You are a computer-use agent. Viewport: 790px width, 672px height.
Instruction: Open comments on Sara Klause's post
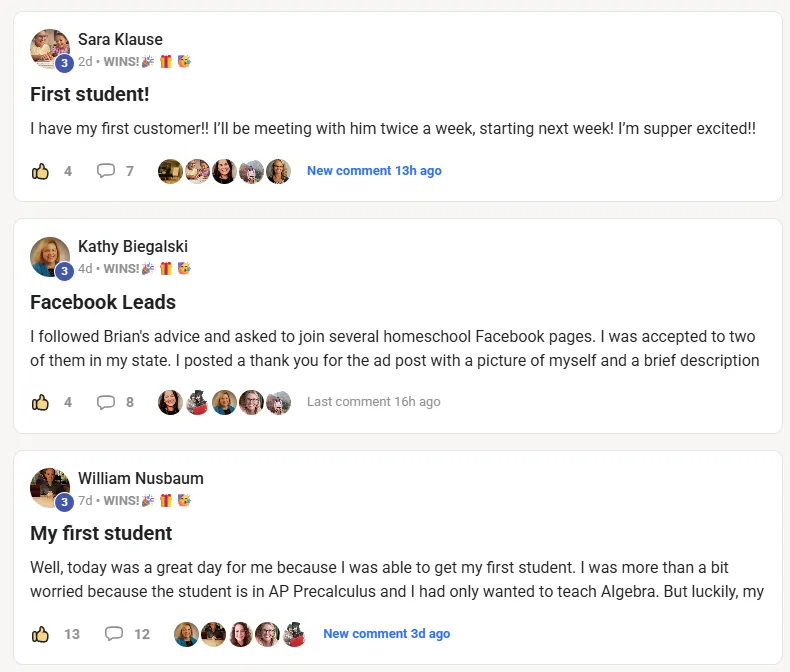(106, 171)
